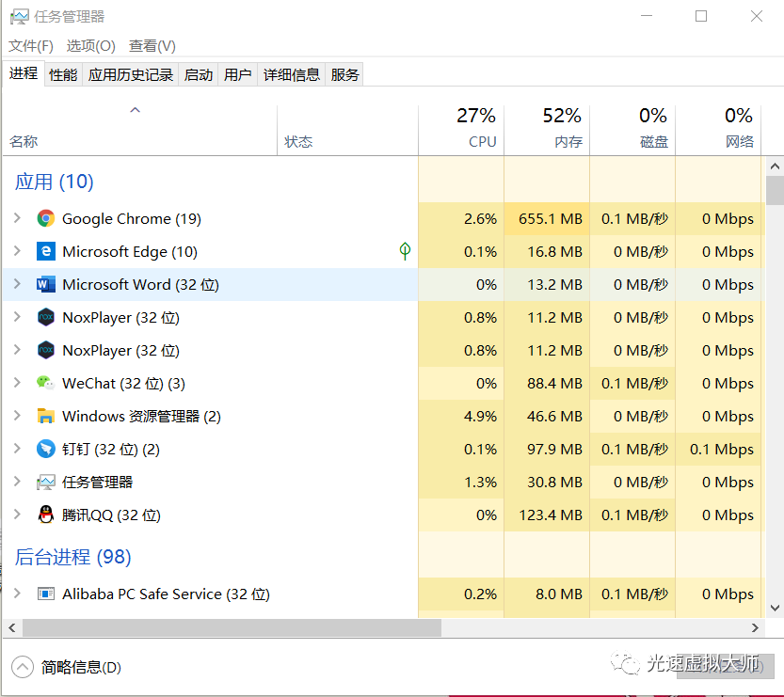784x697 pixels.
Task: Switch to the 性能 tab
Action: [63, 75]
